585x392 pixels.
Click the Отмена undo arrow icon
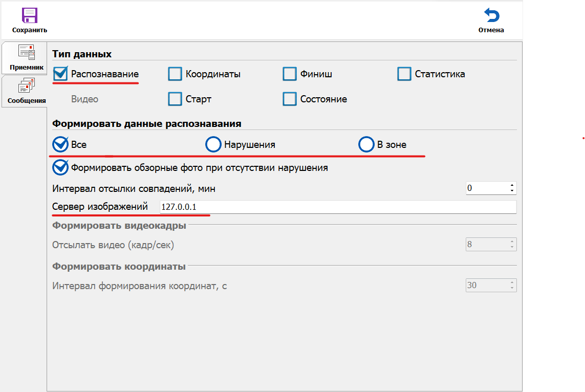491,15
